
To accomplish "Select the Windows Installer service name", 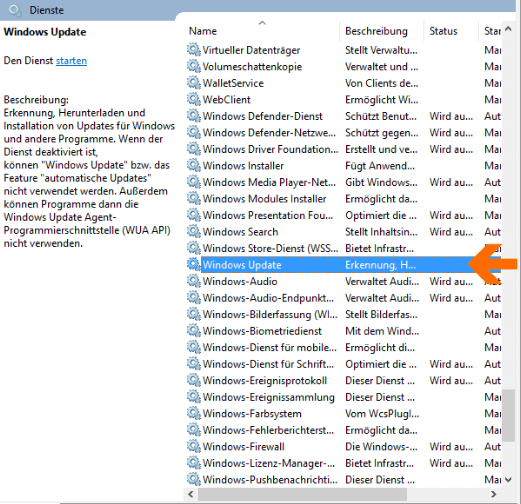I will (x=243, y=166).
